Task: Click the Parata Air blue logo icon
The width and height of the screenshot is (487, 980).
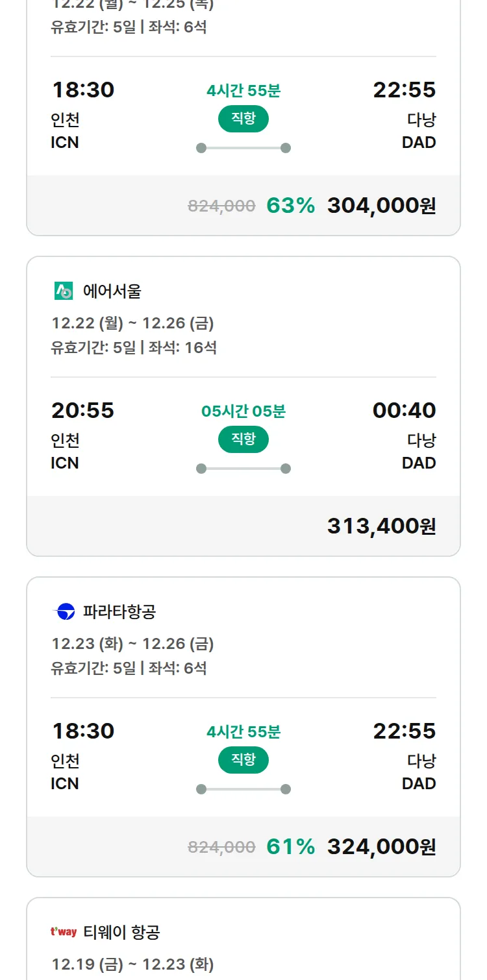Action: pos(64,611)
